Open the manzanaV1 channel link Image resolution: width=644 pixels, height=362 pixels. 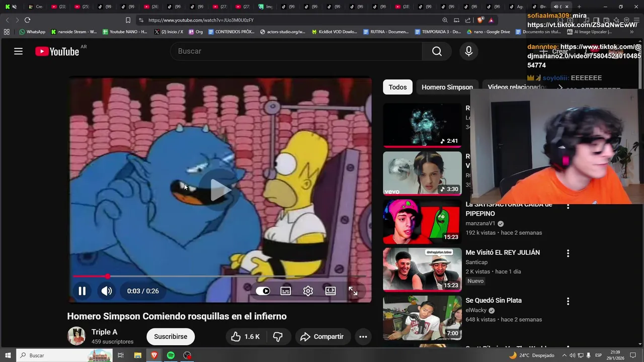pos(480,223)
